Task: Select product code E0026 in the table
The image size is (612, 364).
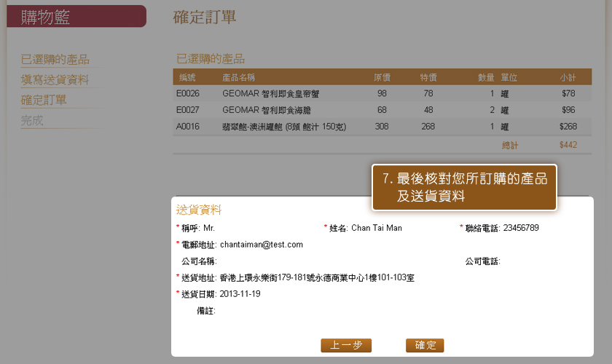Action: tap(187, 94)
